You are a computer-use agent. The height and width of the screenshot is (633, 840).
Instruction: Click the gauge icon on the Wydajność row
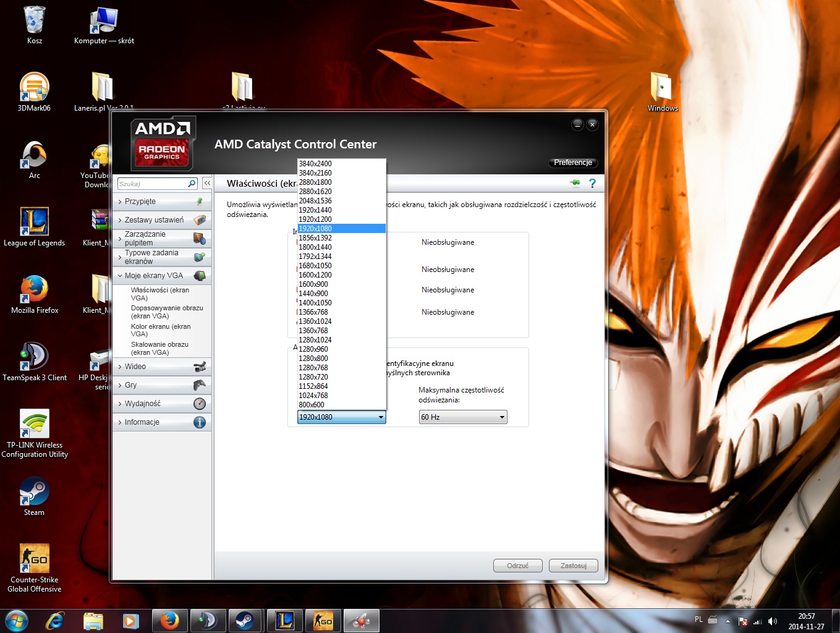click(200, 404)
